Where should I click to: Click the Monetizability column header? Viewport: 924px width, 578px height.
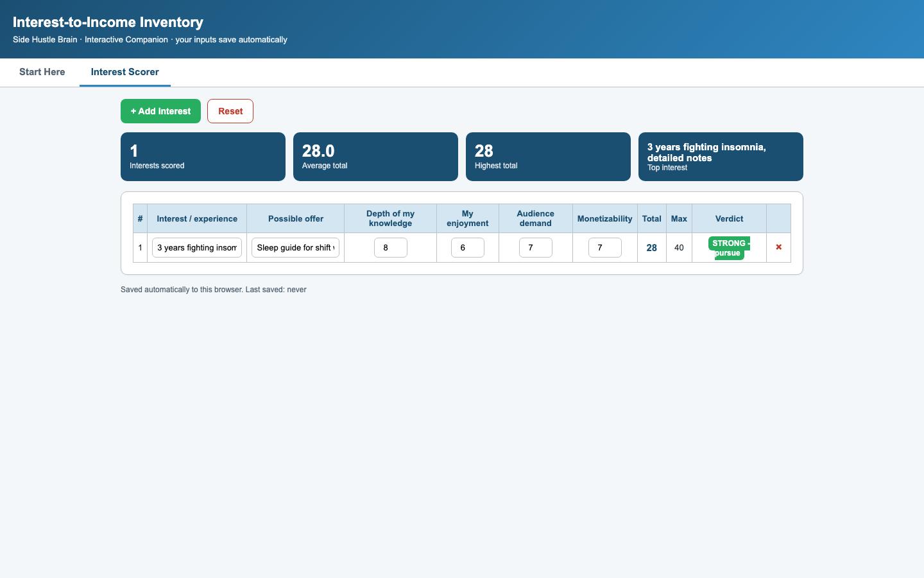[x=604, y=218]
